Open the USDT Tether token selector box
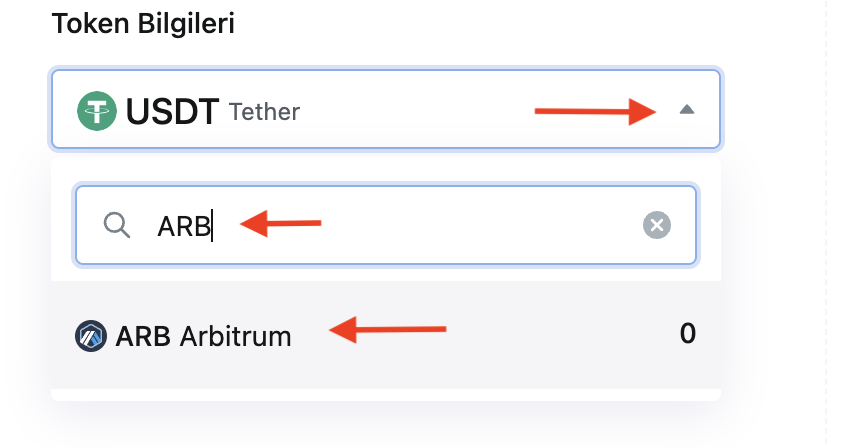 [386, 109]
